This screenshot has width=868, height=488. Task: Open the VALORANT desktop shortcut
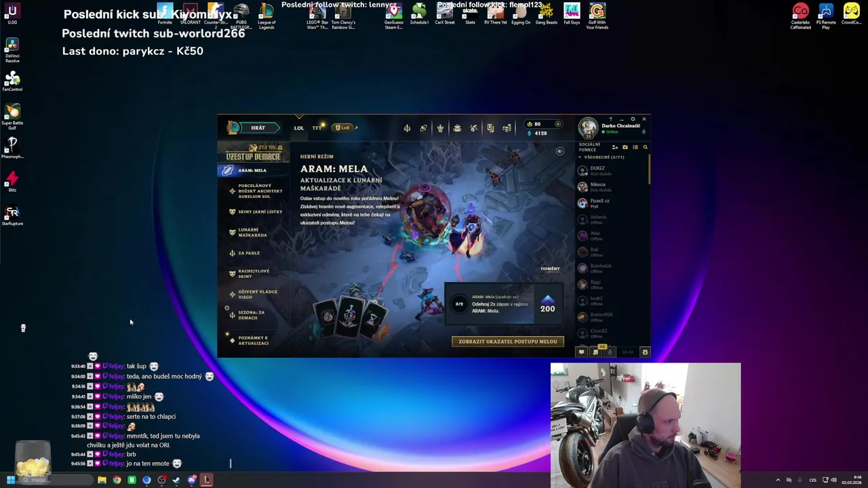191,14
